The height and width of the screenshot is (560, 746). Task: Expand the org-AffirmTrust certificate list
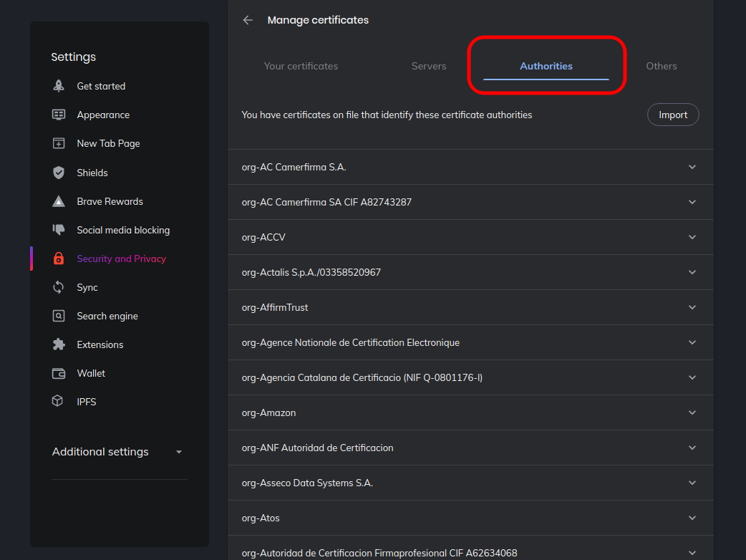coord(692,307)
